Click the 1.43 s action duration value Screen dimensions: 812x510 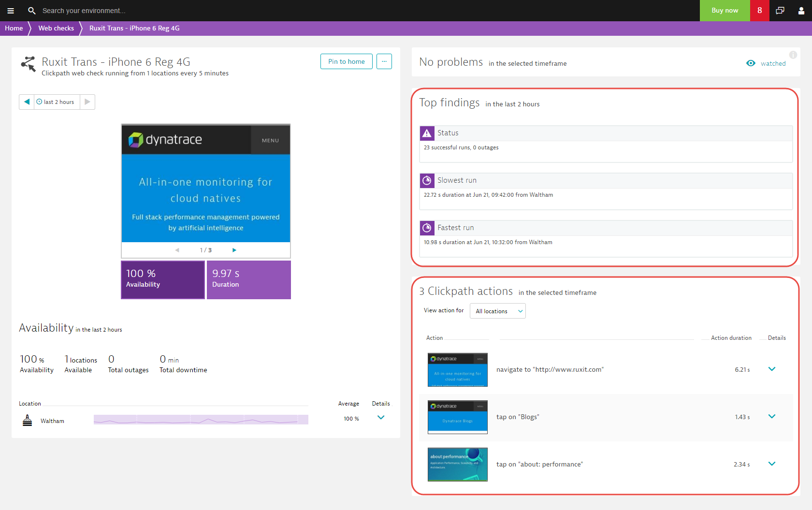click(x=742, y=417)
